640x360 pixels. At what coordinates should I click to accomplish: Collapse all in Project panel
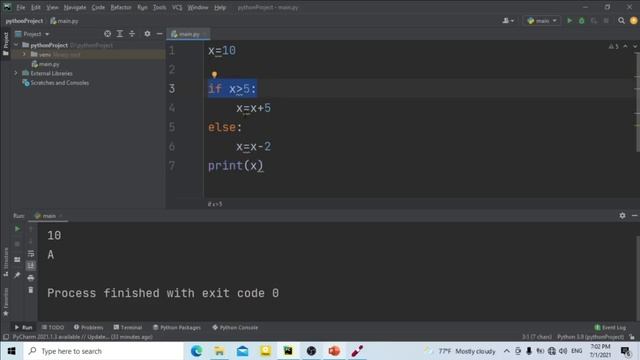[x=132, y=34]
